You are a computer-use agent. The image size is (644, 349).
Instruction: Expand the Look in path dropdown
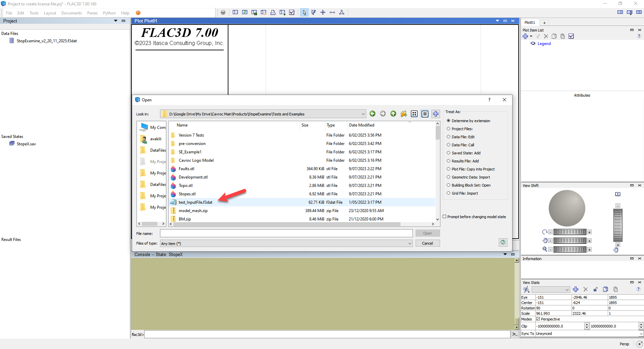(x=363, y=114)
